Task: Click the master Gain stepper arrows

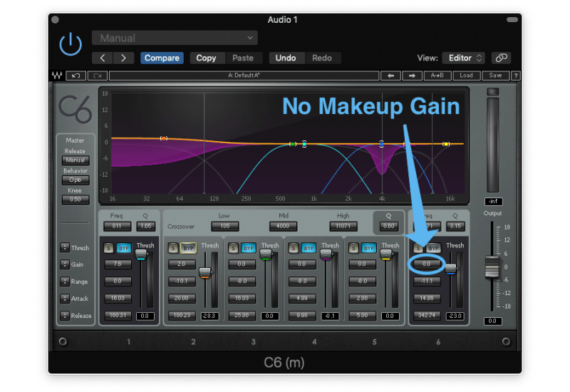Action: click(65, 264)
